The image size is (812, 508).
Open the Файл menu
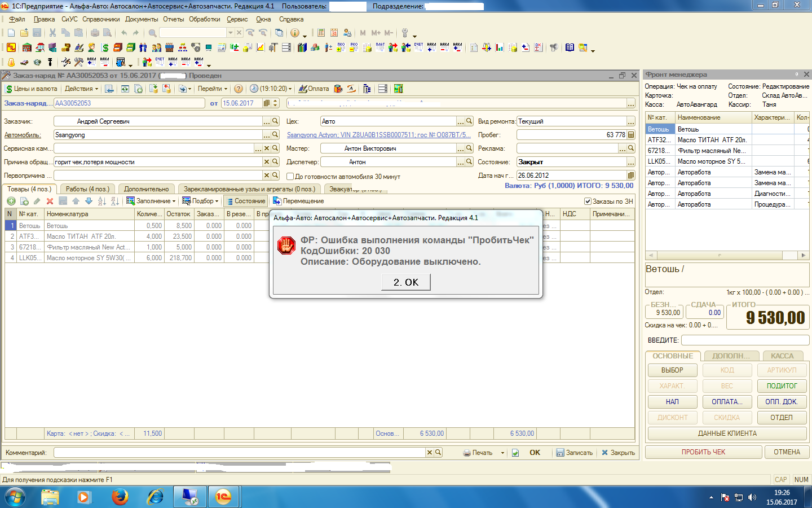click(x=17, y=19)
